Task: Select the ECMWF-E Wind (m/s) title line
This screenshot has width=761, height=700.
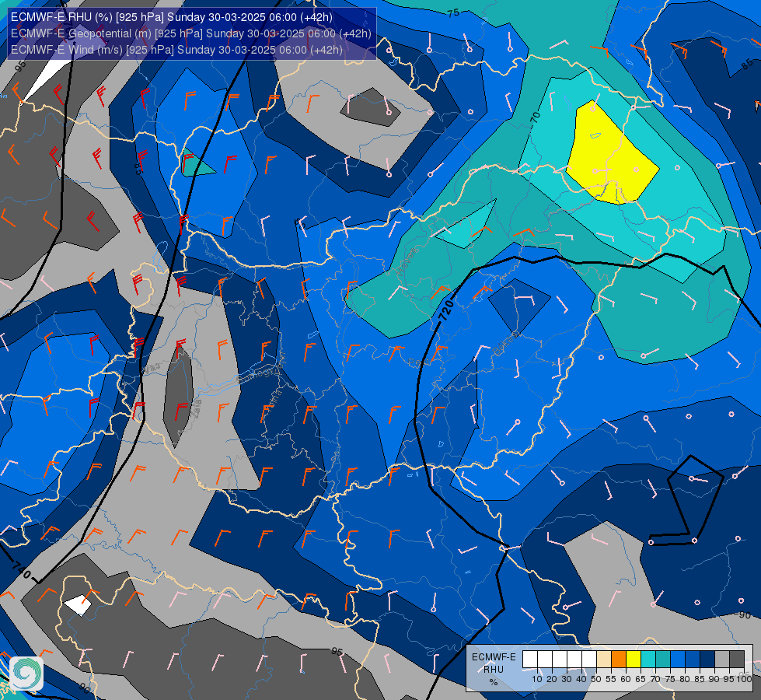Action: click(x=176, y=50)
